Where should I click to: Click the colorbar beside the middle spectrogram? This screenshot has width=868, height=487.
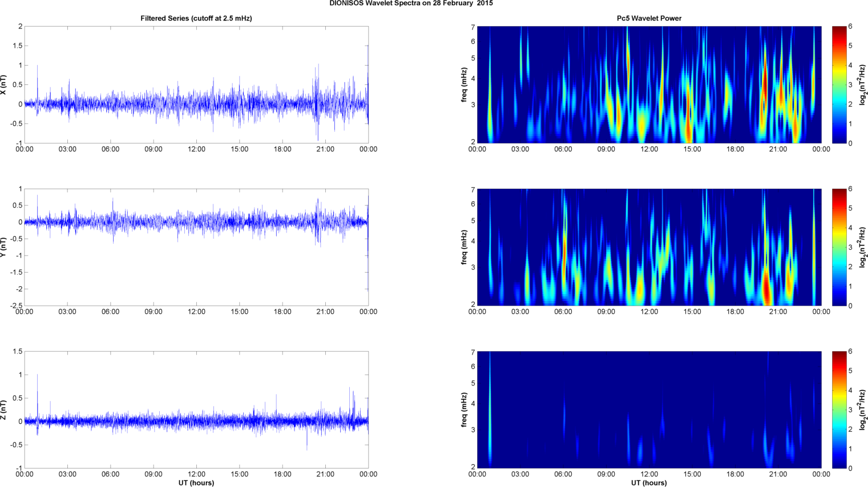(839, 247)
